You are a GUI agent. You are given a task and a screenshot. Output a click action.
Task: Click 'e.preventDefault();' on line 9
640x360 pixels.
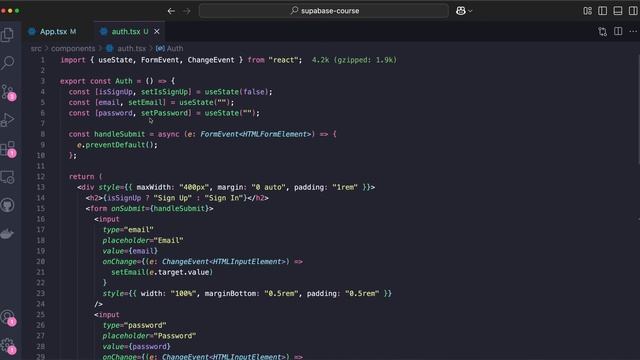coord(117,145)
